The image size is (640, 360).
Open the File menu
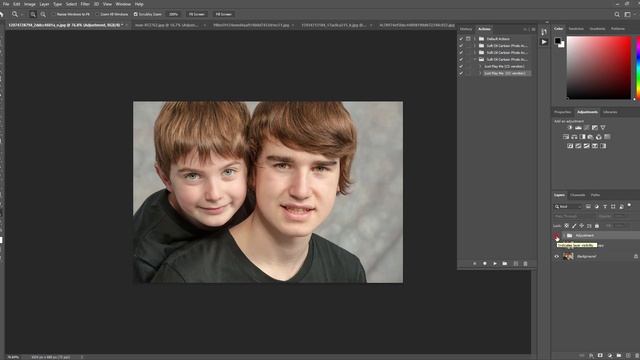[6, 4]
